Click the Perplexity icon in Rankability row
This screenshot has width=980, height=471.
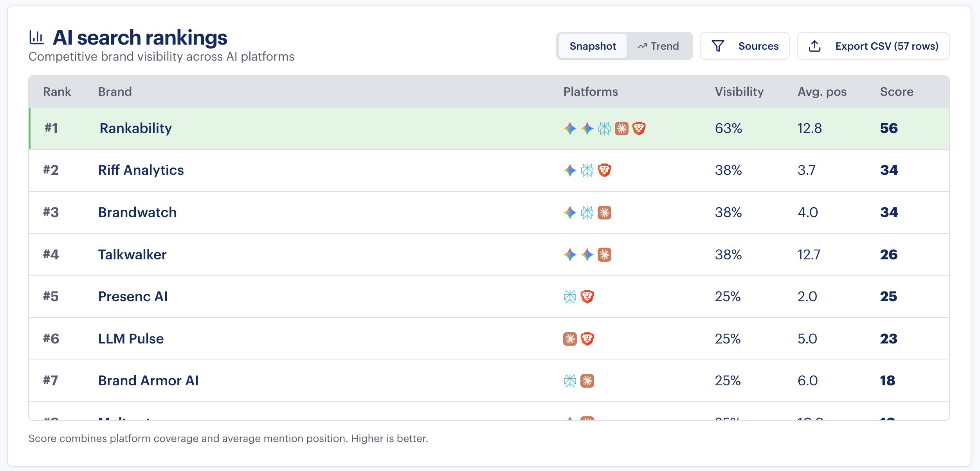pyautogui.click(x=604, y=128)
